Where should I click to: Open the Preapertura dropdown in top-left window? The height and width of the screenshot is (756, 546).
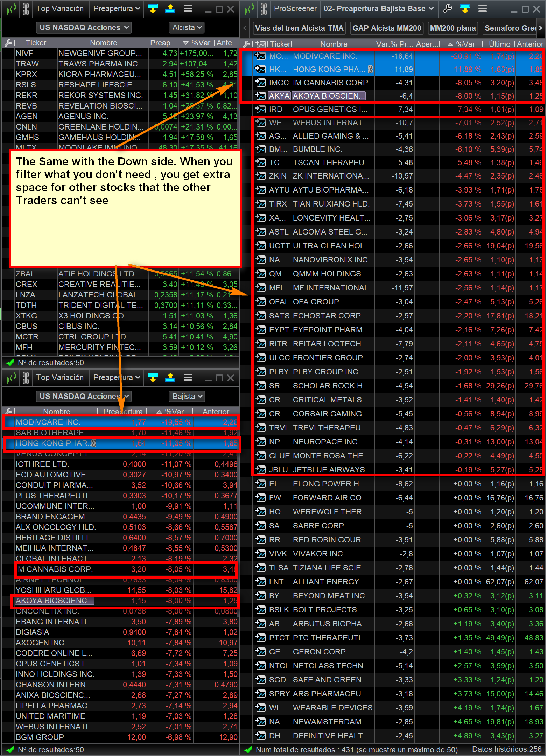(117, 8)
